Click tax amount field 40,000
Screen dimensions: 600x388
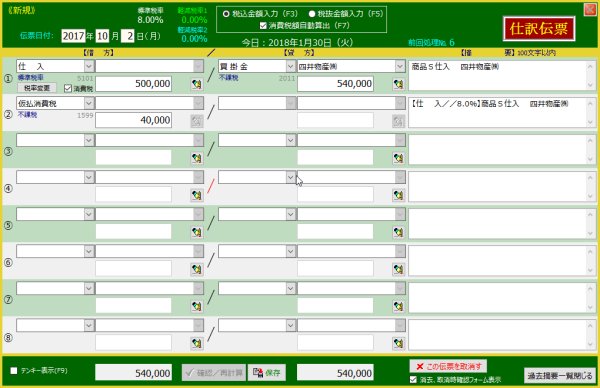pos(134,120)
